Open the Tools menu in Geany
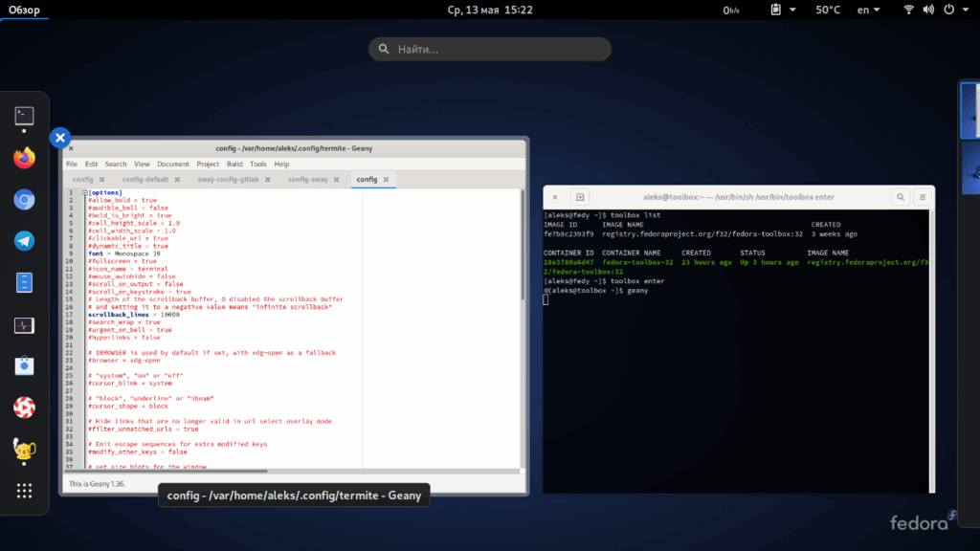Screen dimensions: 980x551 pos(258,164)
